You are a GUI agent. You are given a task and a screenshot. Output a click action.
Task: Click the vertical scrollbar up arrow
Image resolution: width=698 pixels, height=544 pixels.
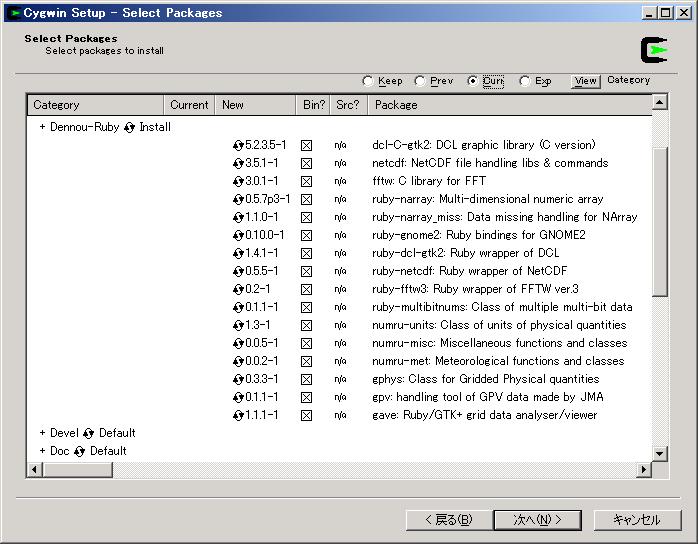click(x=659, y=102)
